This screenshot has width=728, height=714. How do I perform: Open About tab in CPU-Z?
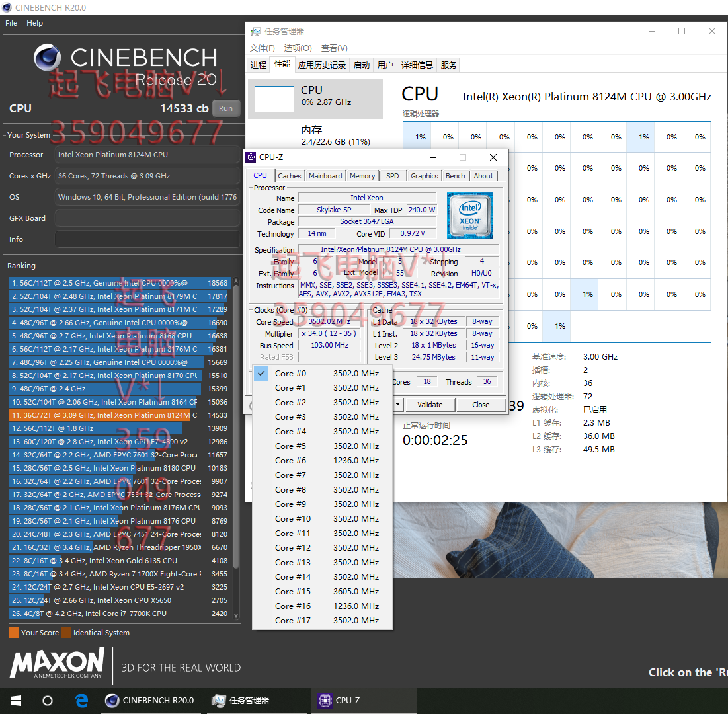click(x=483, y=176)
